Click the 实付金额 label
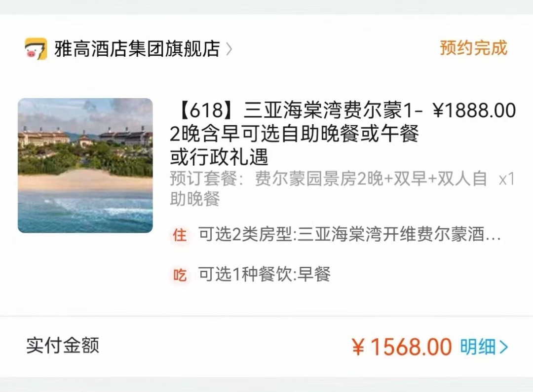Viewport: 533px width, 392px height. (63, 346)
